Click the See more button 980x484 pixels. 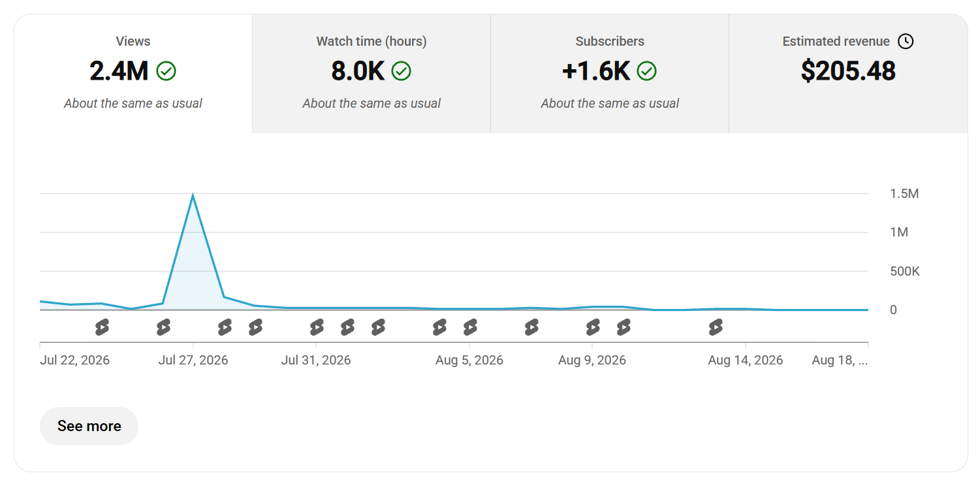pyautogui.click(x=89, y=426)
